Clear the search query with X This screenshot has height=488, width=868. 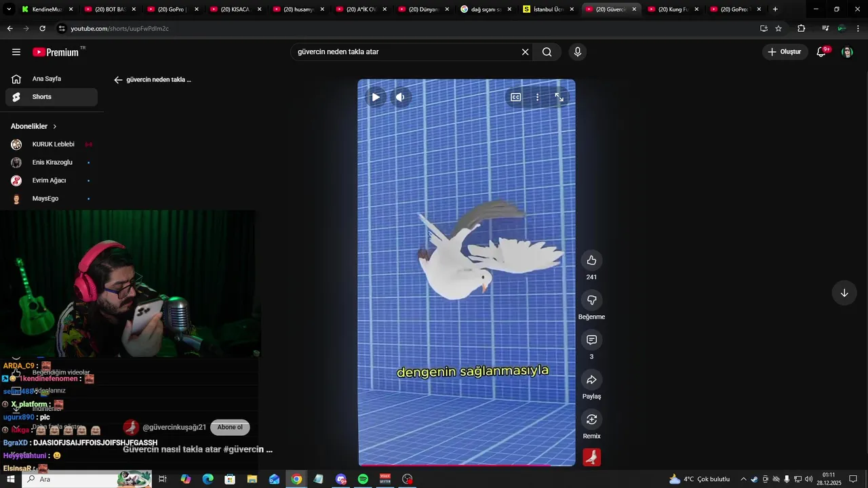(525, 52)
